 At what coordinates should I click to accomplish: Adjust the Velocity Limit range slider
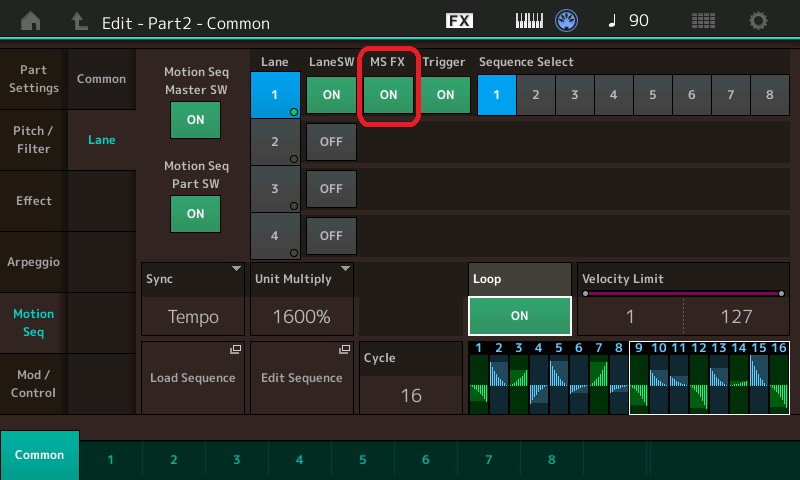(682, 294)
